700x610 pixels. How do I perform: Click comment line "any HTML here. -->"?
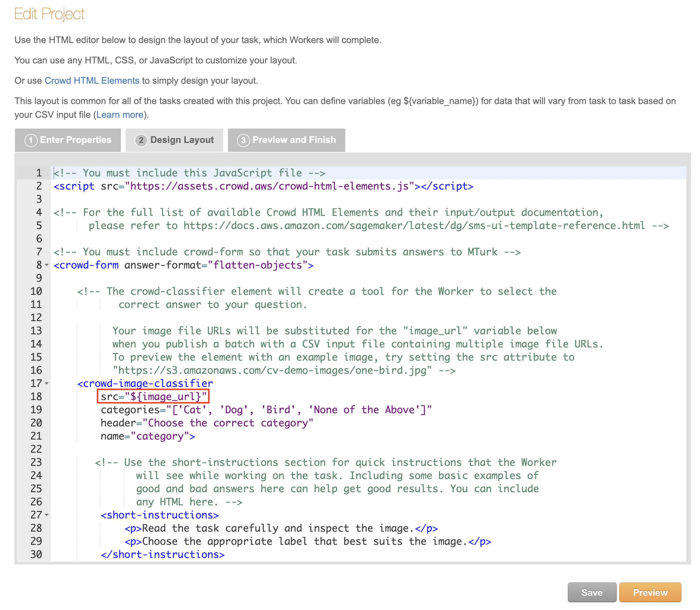[x=189, y=502]
